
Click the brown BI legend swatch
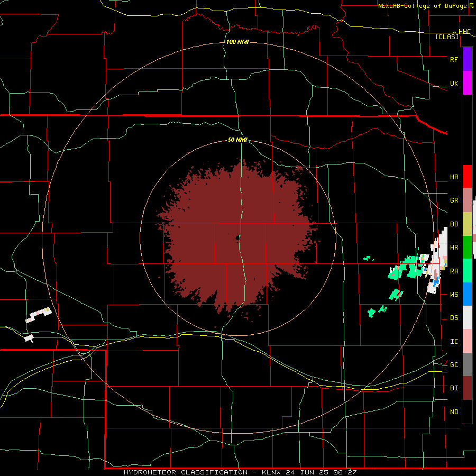click(x=467, y=388)
